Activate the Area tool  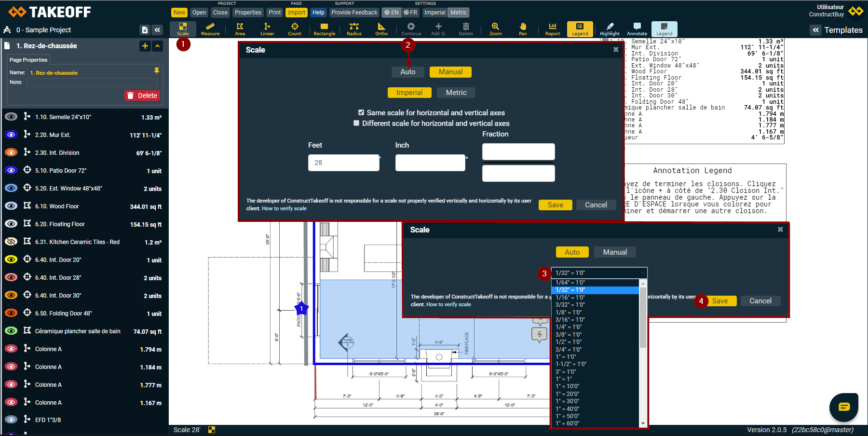tap(240, 29)
